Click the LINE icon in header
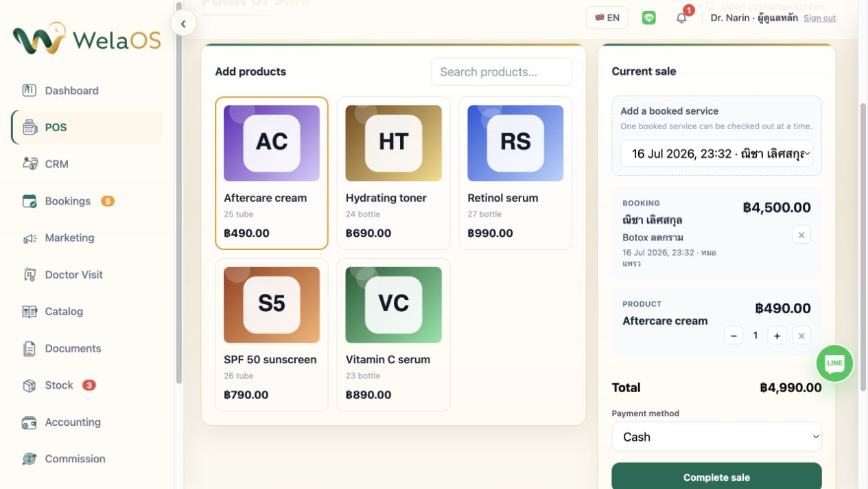 click(x=648, y=18)
